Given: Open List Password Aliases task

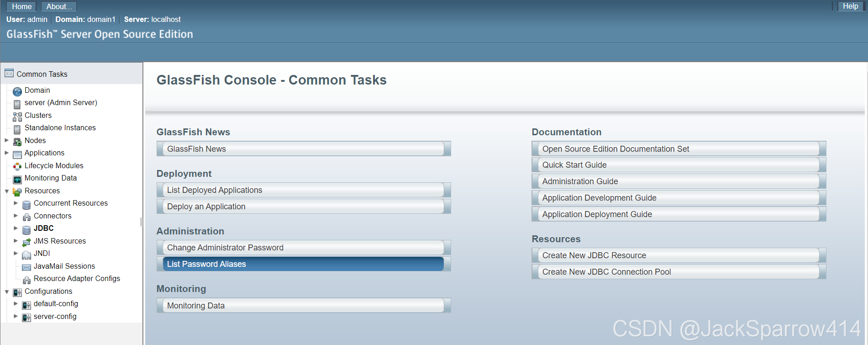Looking at the screenshot, I should [x=304, y=264].
